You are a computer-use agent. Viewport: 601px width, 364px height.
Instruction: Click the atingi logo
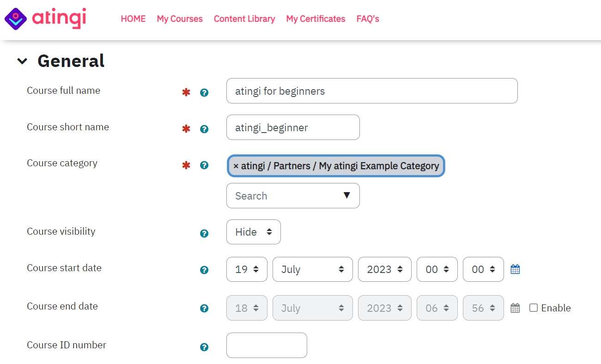pos(45,18)
